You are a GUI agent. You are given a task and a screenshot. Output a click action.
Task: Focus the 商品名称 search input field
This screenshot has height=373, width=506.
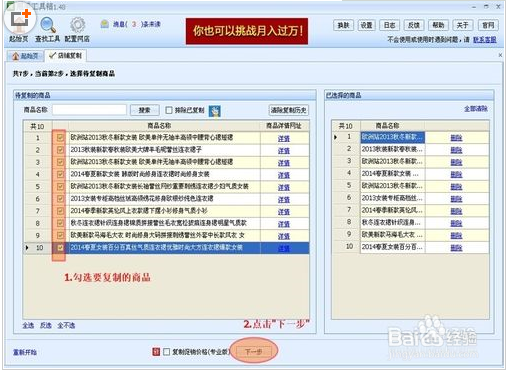tap(89, 110)
